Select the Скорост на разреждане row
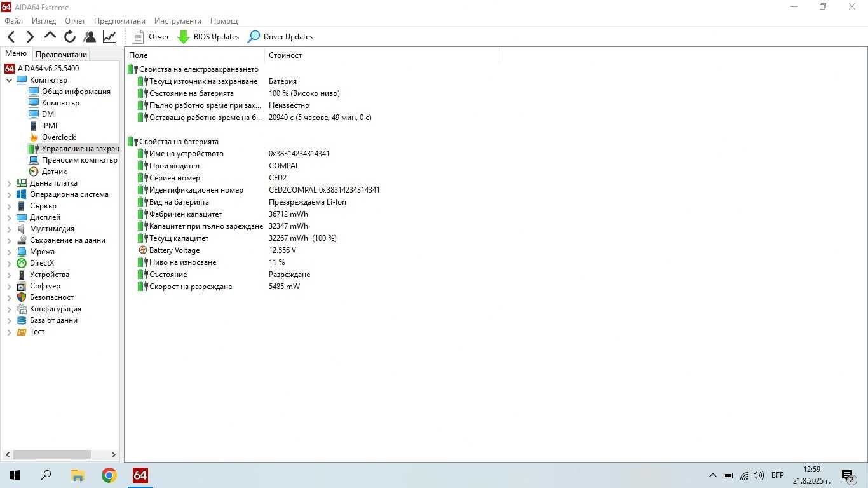The height and width of the screenshot is (488, 868). [219, 287]
